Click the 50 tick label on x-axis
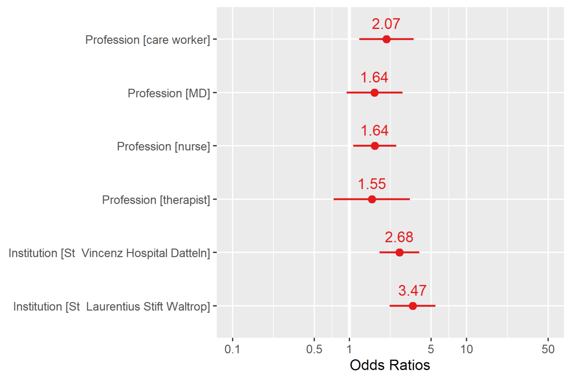The image size is (588, 375). tap(548, 349)
